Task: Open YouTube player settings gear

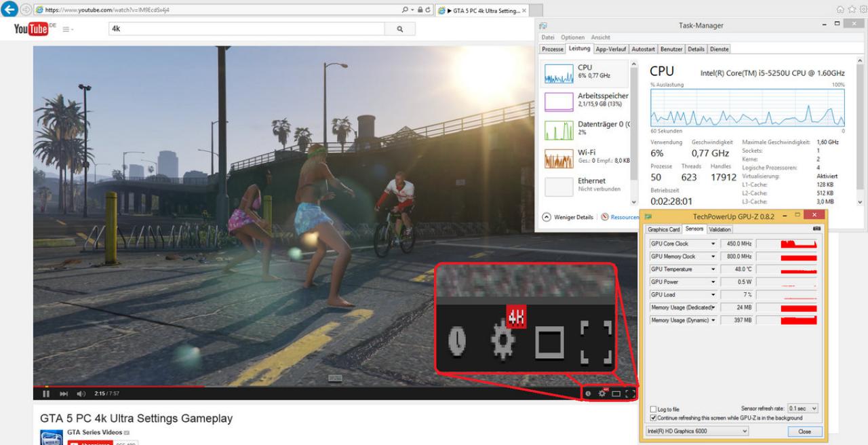Action: coord(602,393)
